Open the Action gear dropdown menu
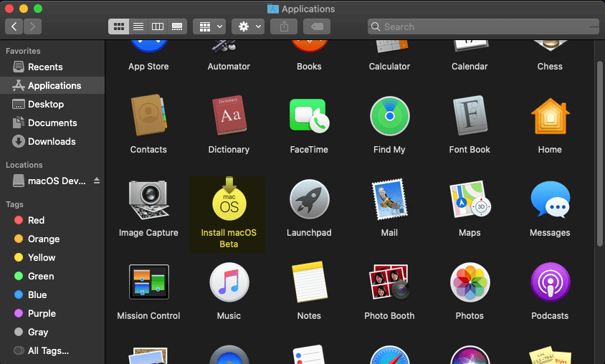The height and width of the screenshot is (364, 605). (x=248, y=27)
